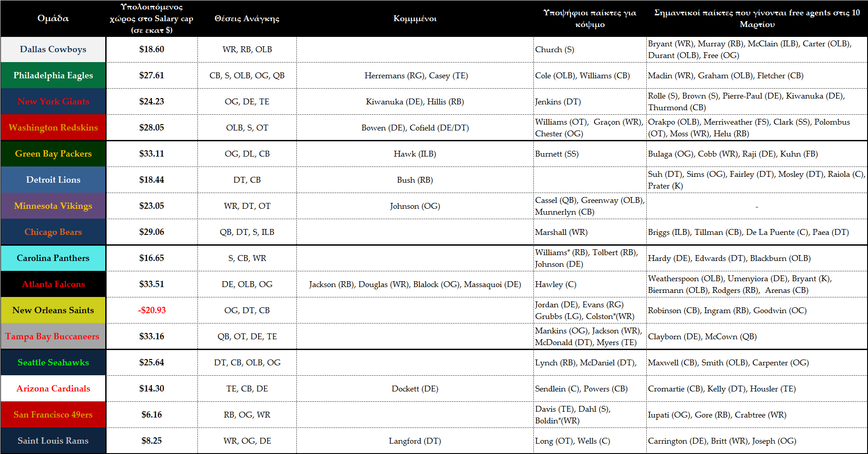Select the Arizona Cardinals team cell
This screenshot has height=454, width=868.
(53, 389)
